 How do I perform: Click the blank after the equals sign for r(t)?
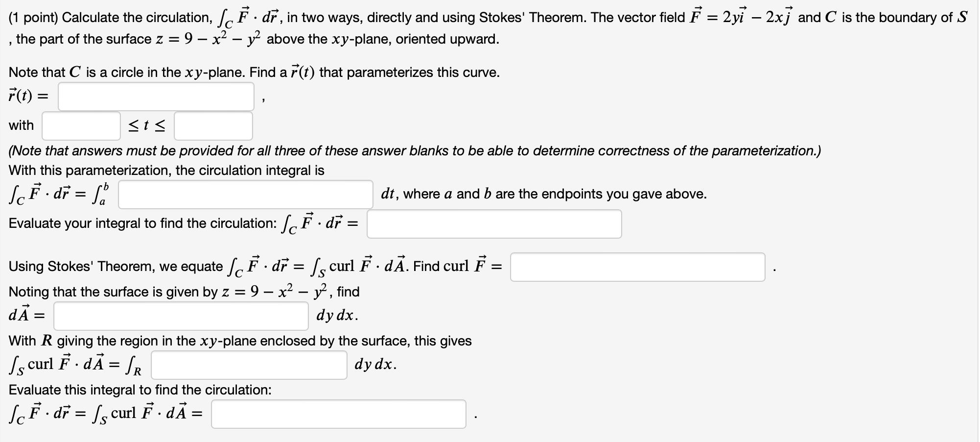156,97
